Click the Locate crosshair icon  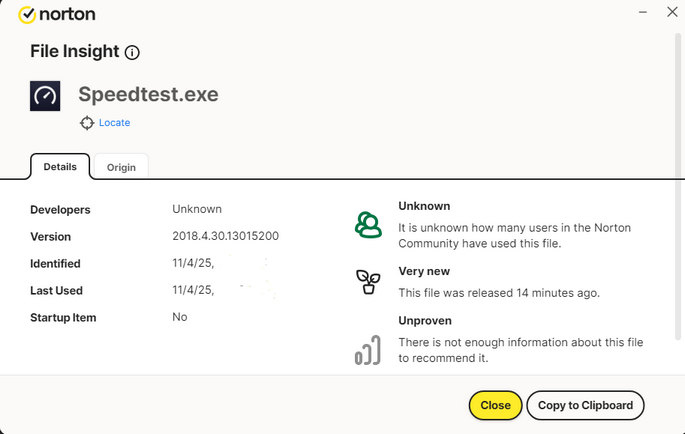pyautogui.click(x=87, y=123)
